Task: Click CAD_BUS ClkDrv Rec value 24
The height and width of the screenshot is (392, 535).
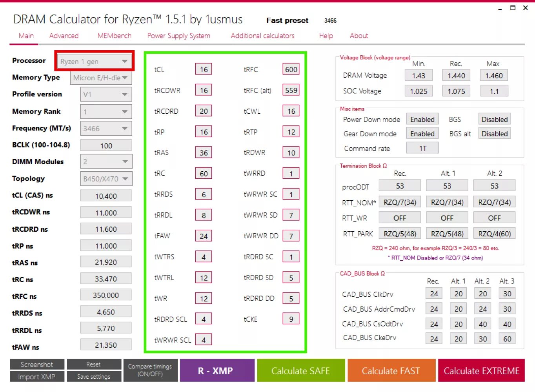Action: click(434, 294)
